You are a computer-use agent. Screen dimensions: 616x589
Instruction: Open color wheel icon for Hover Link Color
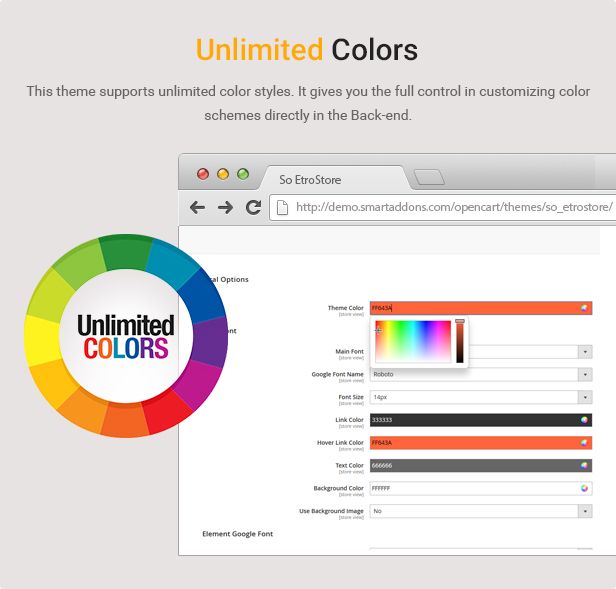pyautogui.click(x=584, y=442)
